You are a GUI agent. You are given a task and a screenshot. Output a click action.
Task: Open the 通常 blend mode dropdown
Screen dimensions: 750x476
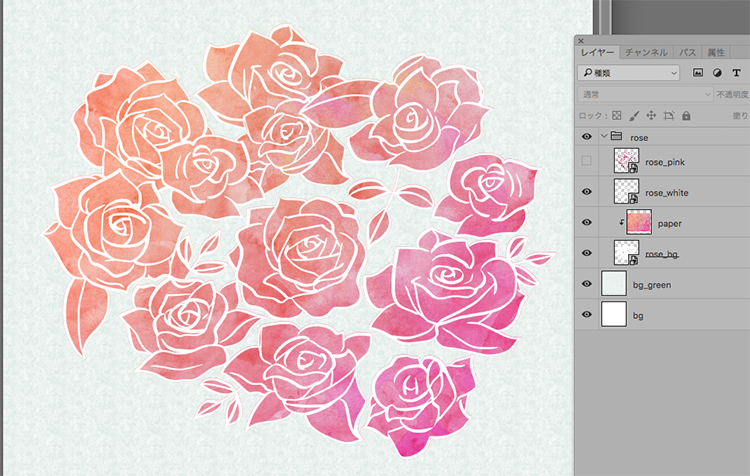(x=645, y=94)
